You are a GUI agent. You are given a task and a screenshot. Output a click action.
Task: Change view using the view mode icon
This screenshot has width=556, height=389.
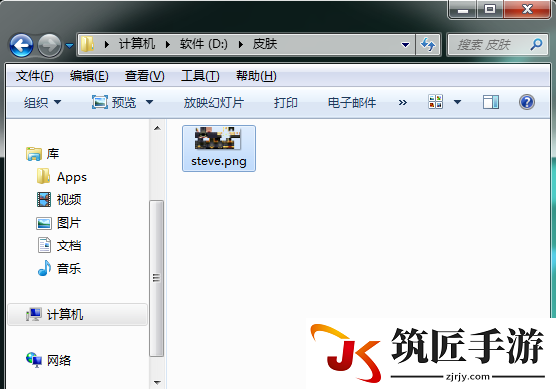pyautogui.click(x=435, y=102)
